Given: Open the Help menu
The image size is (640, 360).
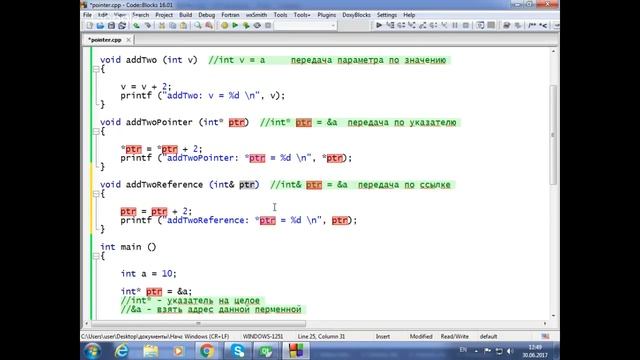Looking at the screenshot, I should point(409,15).
